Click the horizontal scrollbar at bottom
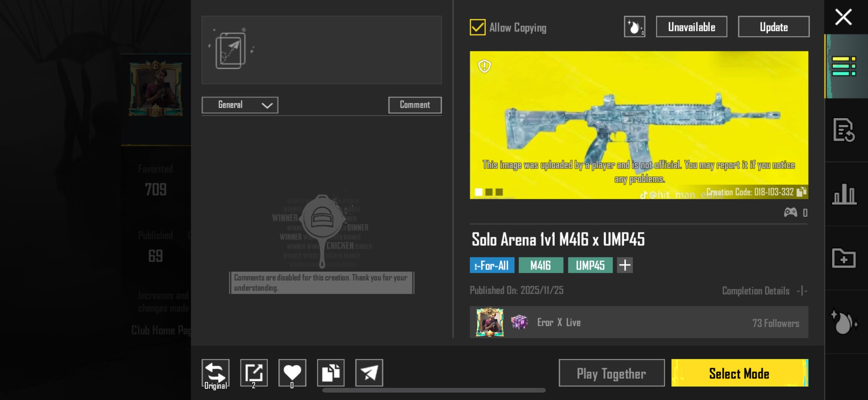 (x=434, y=390)
